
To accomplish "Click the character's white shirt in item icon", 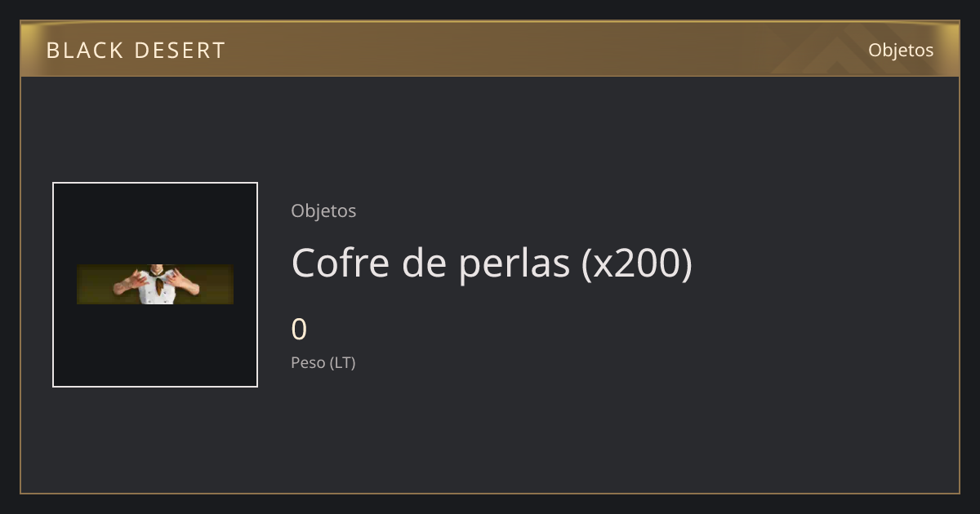I will (155, 290).
